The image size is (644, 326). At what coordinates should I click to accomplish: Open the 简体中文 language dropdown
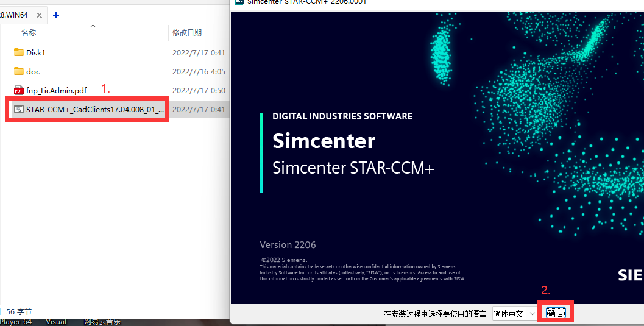tap(515, 314)
